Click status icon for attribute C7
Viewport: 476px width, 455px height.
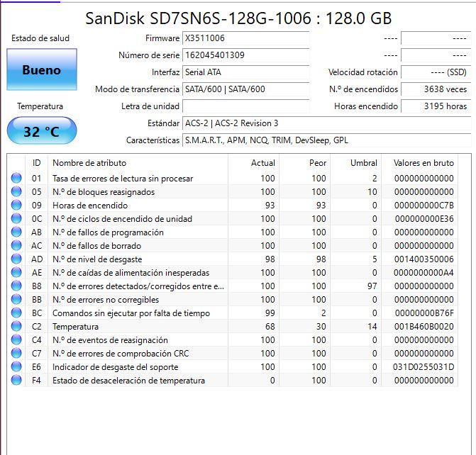[x=16, y=353]
